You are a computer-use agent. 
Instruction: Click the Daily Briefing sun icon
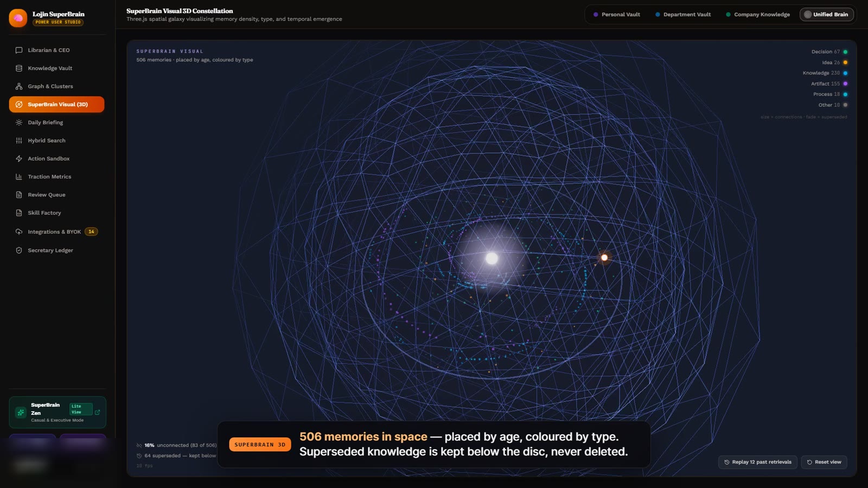tap(19, 123)
